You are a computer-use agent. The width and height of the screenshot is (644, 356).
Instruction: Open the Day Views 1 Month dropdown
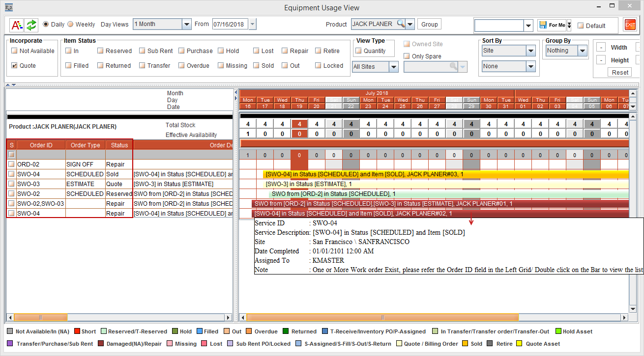pos(186,24)
